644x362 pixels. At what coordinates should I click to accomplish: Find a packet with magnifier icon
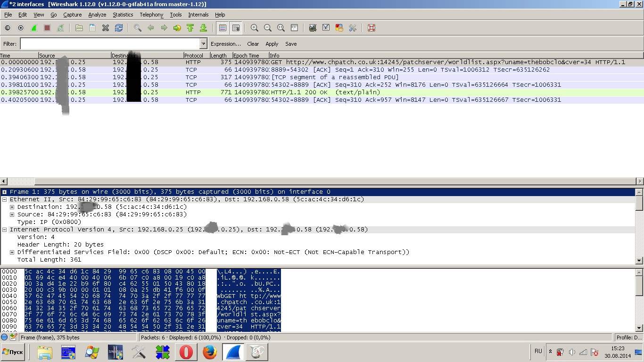pos(138,28)
